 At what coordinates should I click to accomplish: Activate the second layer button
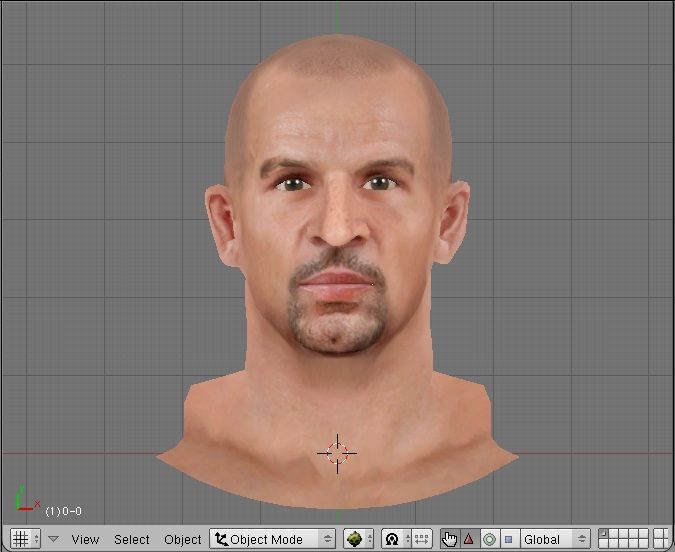pyautogui.click(x=611, y=534)
